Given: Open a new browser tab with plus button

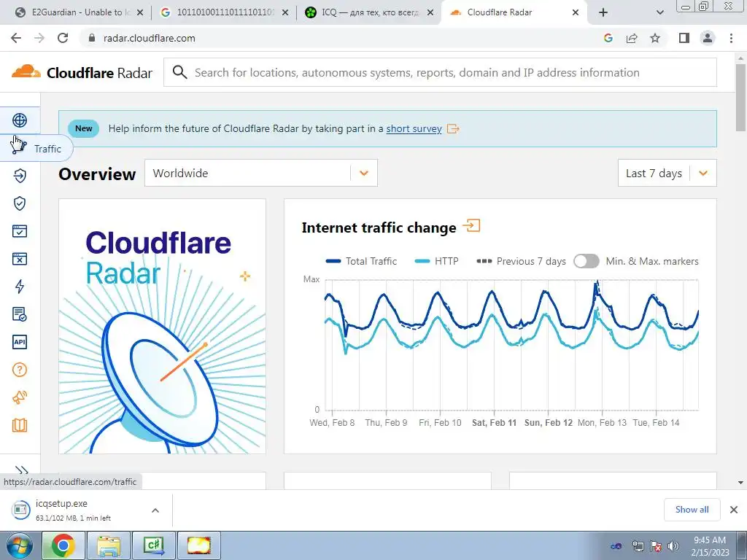Looking at the screenshot, I should (x=603, y=13).
